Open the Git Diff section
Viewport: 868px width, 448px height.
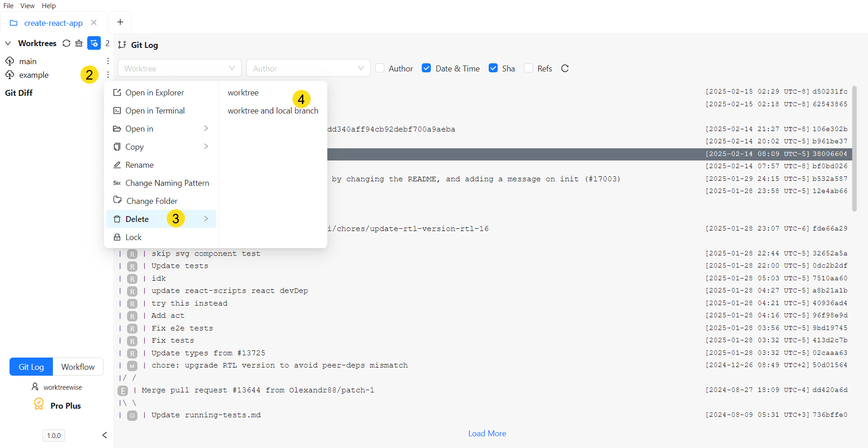coord(19,93)
